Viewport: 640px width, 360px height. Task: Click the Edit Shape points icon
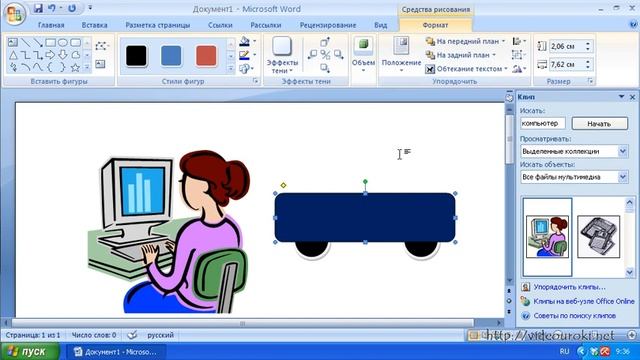pos(101,46)
